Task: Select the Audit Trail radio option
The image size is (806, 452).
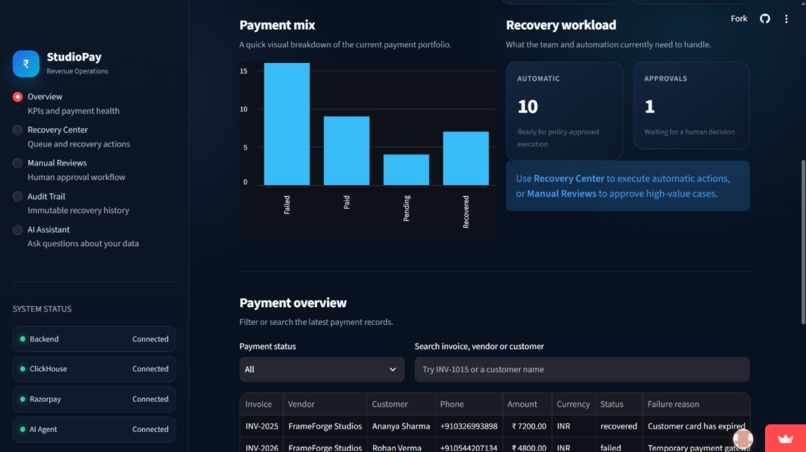Action: point(17,196)
